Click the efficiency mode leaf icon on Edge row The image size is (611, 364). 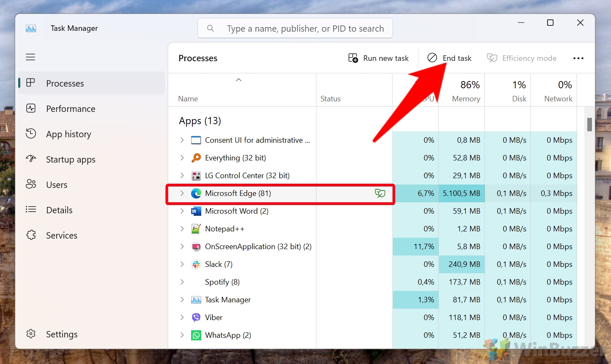380,193
